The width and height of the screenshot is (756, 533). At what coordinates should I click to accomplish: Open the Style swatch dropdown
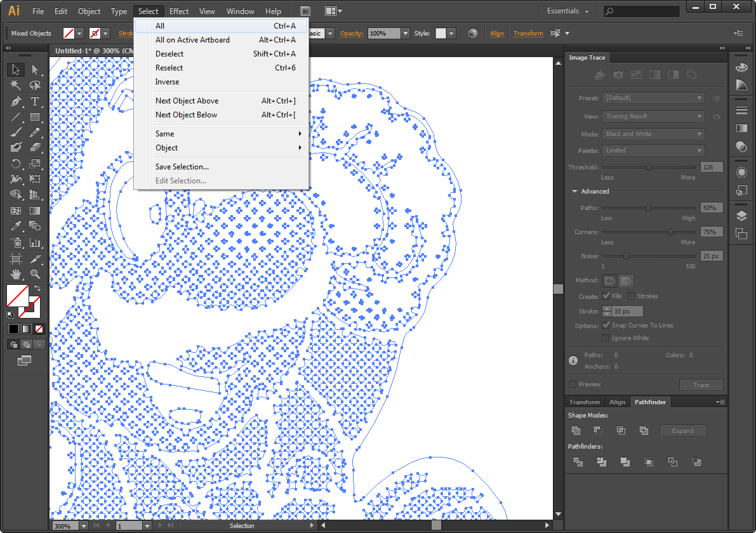[x=451, y=33]
